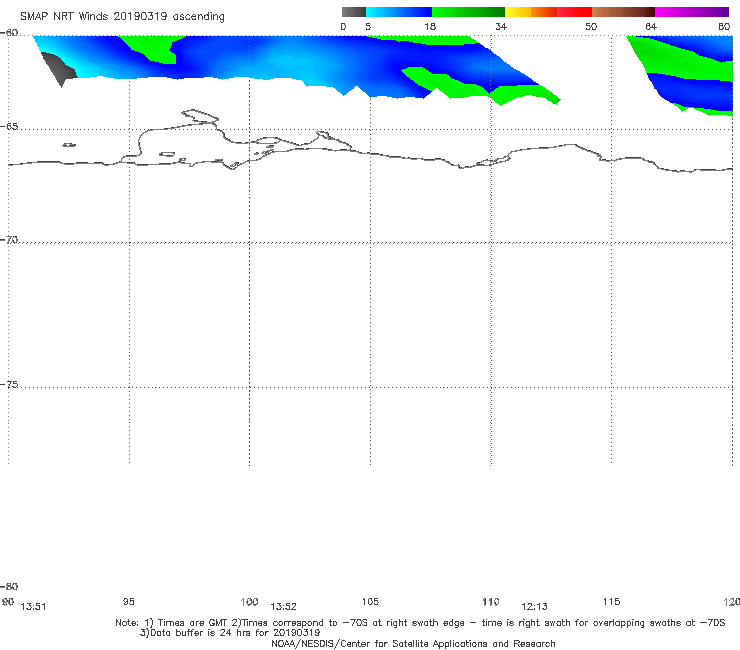The height and width of the screenshot is (650, 740).
Task: Click the color bar label '50'
Action: (x=591, y=26)
